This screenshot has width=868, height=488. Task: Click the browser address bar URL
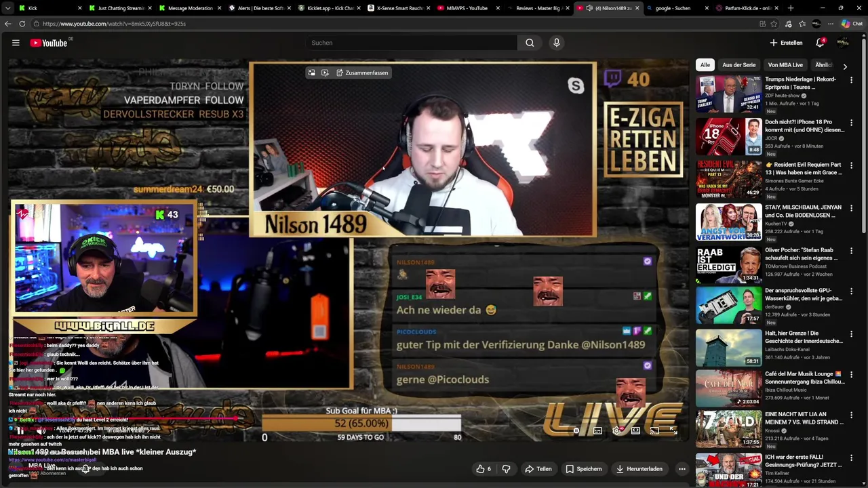[114, 24]
